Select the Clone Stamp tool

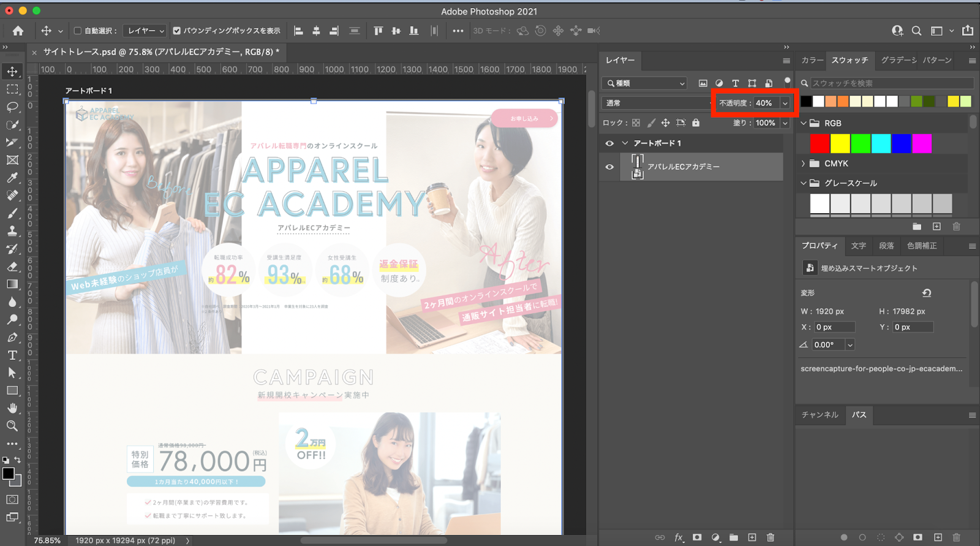tap(12, 231)
